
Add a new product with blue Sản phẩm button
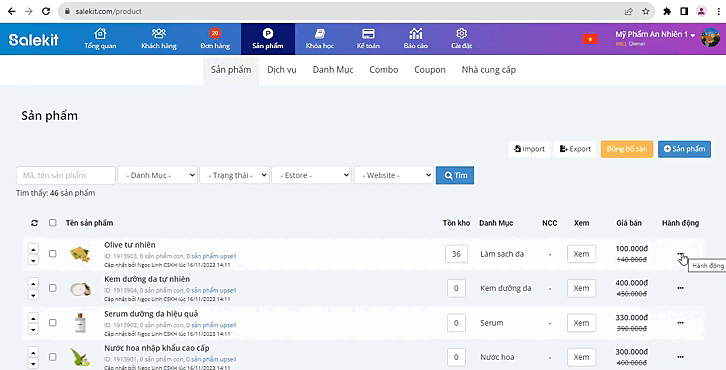click(684, 149)
